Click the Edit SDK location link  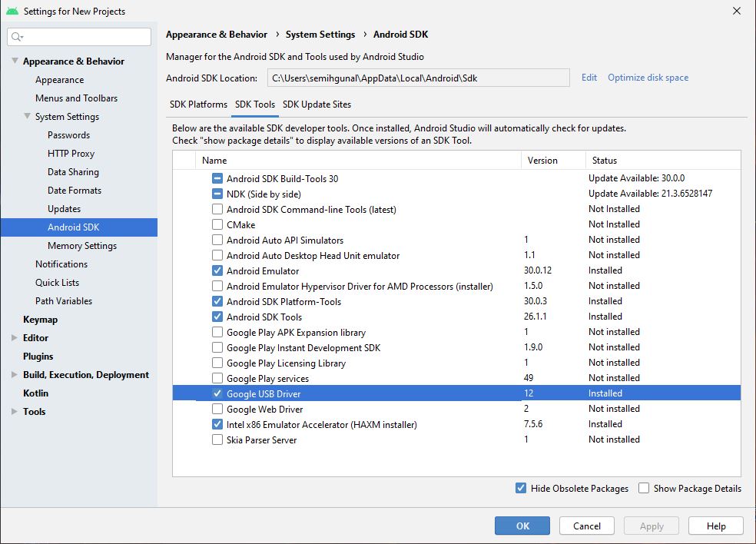point(589,78)
